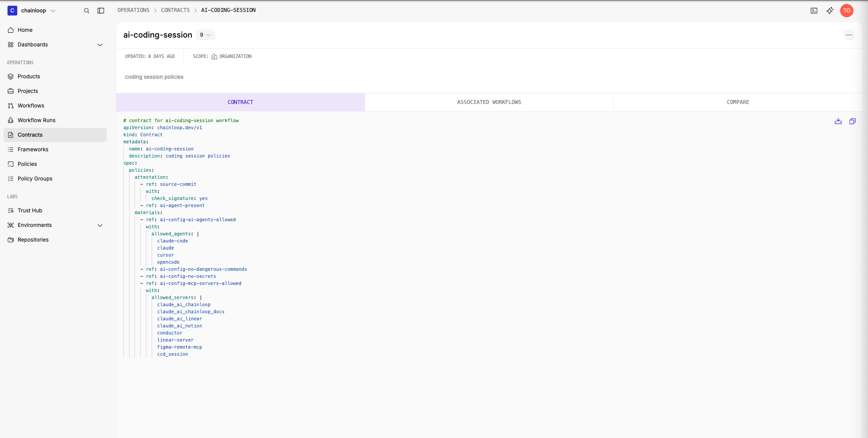Click 'ref: ai-config-mcp-servers-allowed' line
The image size is (868, 438).
(x=191, y=284)
